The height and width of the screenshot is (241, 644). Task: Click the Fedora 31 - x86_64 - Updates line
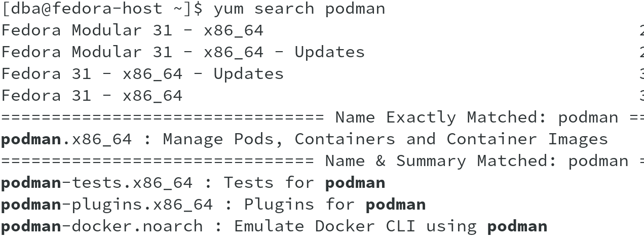tap(142, 74)
